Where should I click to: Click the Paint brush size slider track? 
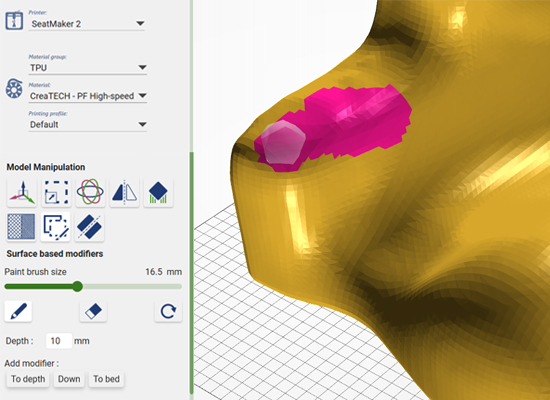point(93,287)
